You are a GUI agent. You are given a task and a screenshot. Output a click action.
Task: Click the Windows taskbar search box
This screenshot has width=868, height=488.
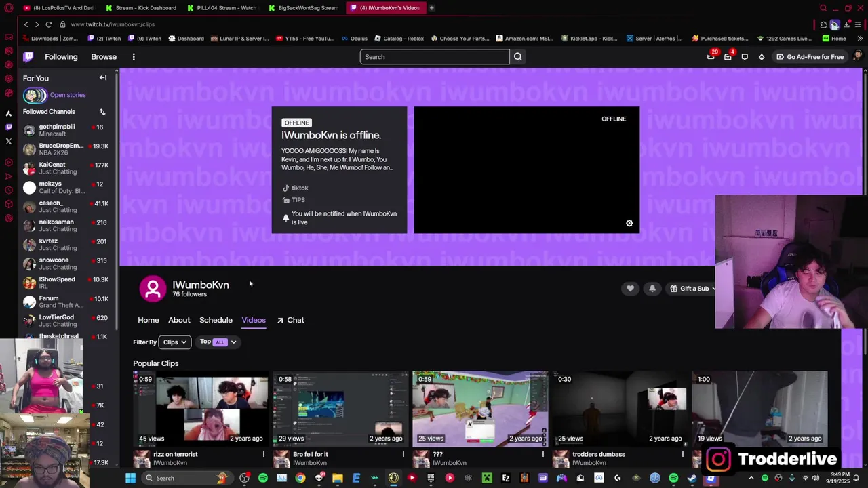pos(186,478)
